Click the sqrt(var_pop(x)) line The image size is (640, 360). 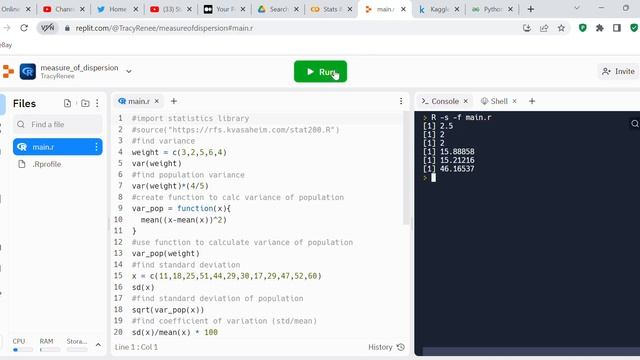[x=168, y=310]
